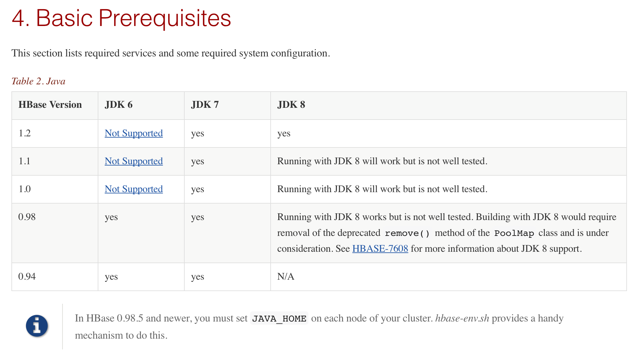Click the Table 2. Java caption

click(38, 81)
